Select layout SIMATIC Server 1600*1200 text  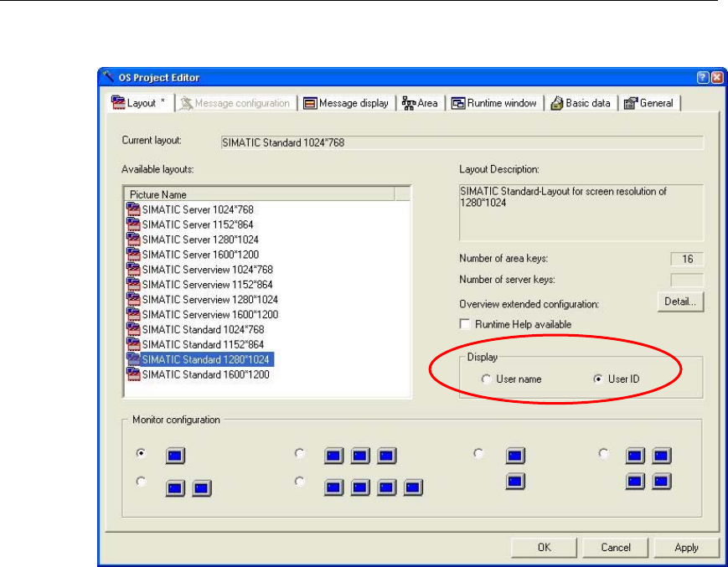tap(200, 255)
